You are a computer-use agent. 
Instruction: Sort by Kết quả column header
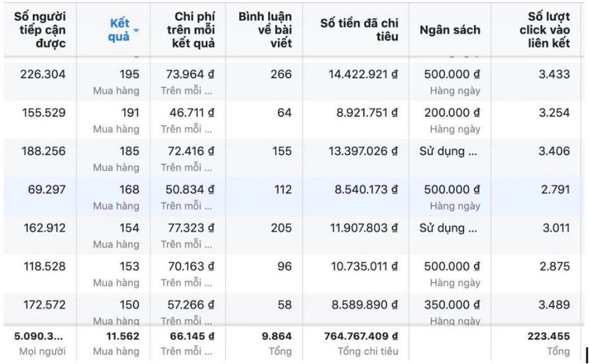pos(119,30)
